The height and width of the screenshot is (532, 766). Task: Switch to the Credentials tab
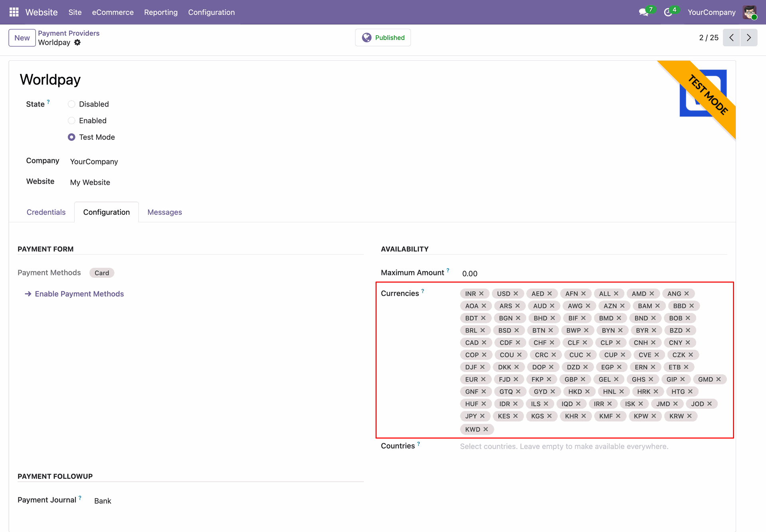point(46,212)
